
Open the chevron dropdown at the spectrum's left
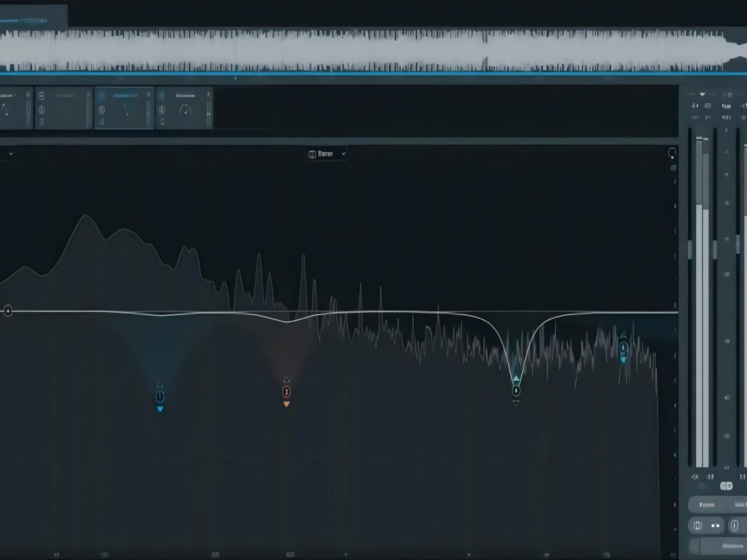(x=11, y=154)
